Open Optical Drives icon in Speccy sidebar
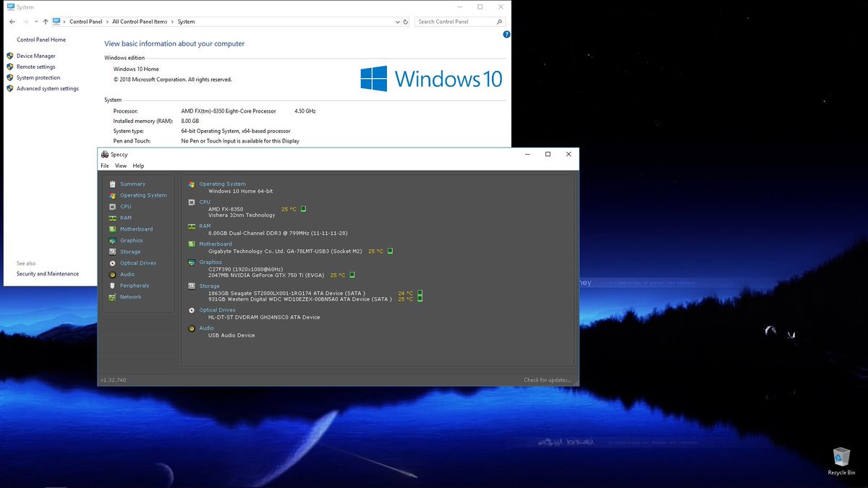The image size is (868, 488). 112,263
